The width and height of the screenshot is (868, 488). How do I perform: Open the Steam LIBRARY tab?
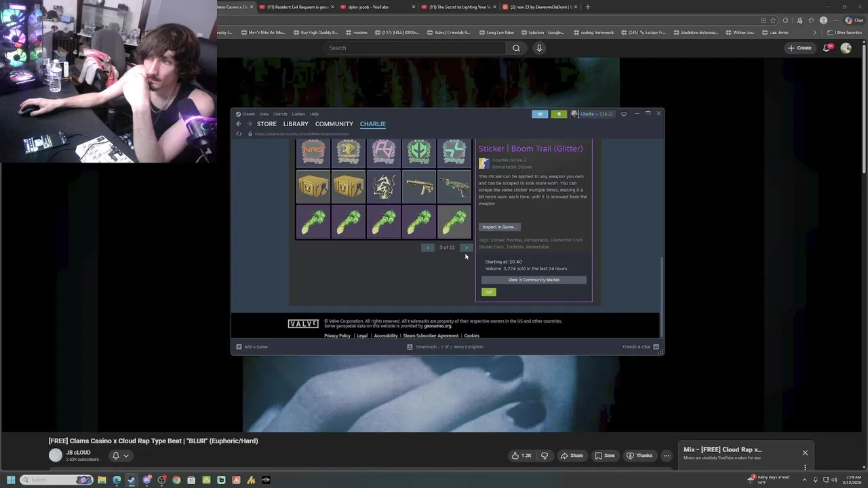(x=296, y=124)
